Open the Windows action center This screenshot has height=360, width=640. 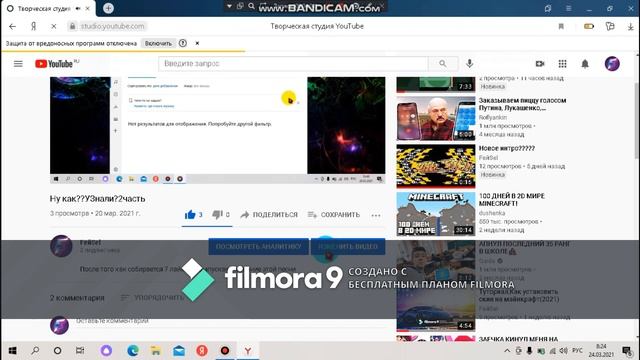pos(627,351)
